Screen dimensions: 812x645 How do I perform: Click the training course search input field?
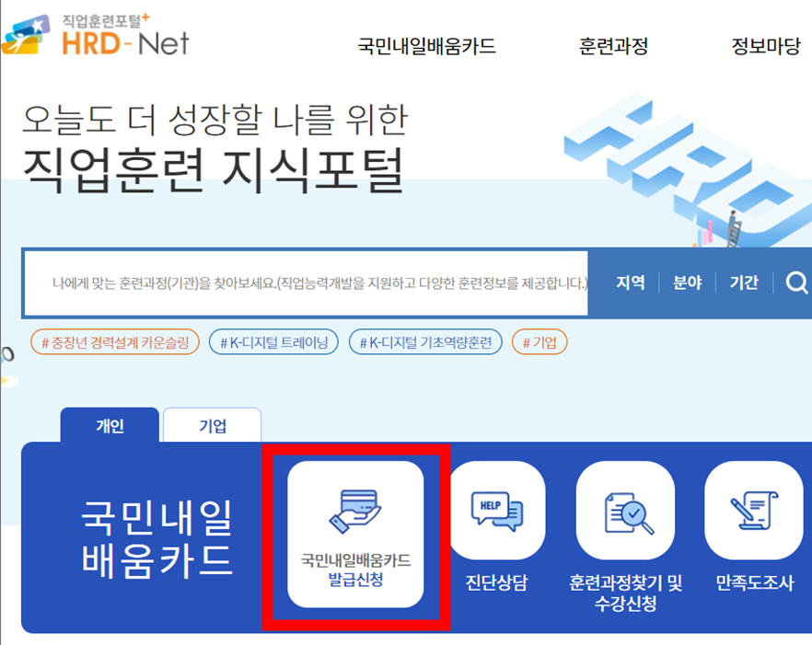[x=306, y=283]
